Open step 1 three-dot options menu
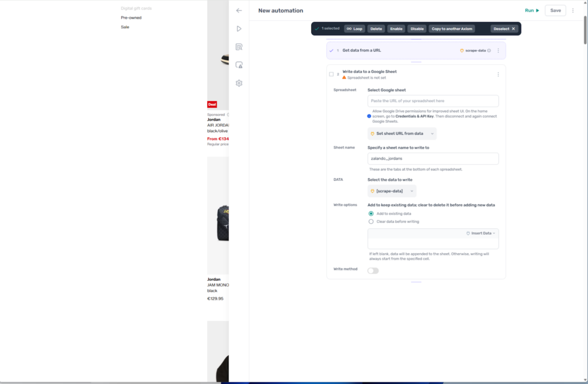Image resolution: width=588 pixels, height=384 pixels. tap(498, 51)
